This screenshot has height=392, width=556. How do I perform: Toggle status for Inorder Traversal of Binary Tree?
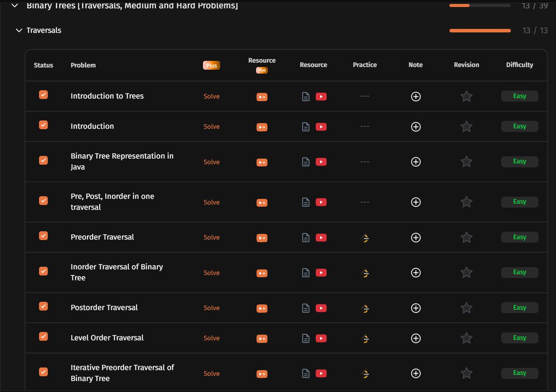43,271
